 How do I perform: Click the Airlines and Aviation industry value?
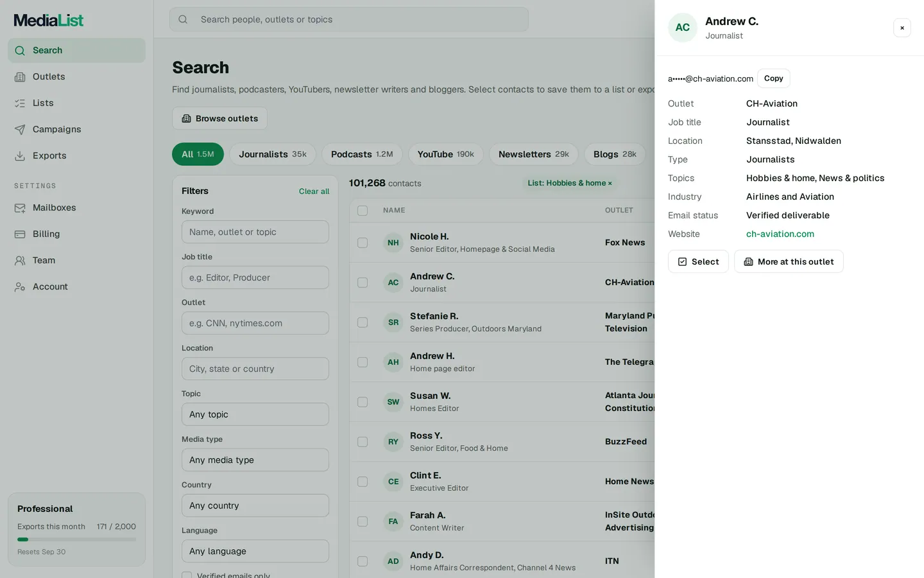click(791, 197)
